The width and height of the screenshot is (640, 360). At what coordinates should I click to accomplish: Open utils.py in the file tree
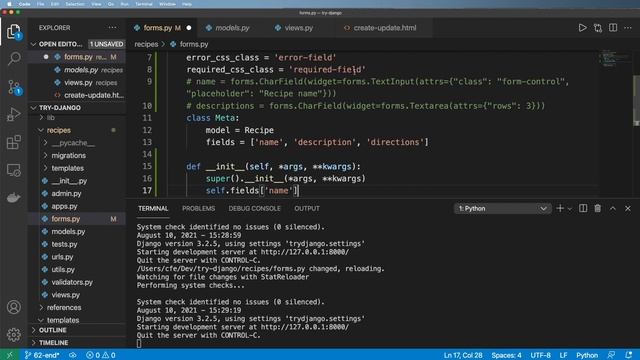pyautogui.click(x=77, y=269)
